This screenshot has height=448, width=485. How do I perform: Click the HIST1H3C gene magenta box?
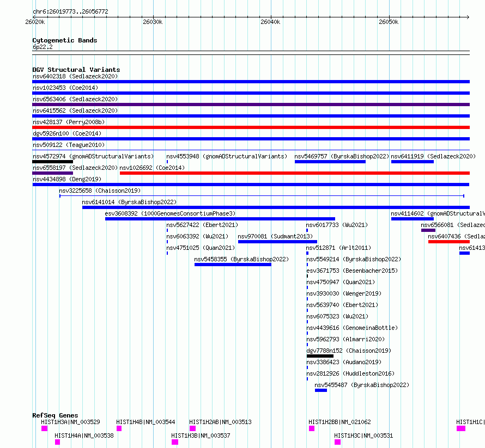point(337,442)
